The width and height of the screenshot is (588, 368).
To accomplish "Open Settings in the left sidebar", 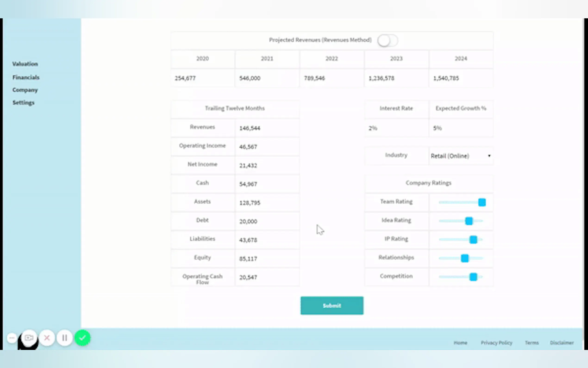I will (23, 103).
